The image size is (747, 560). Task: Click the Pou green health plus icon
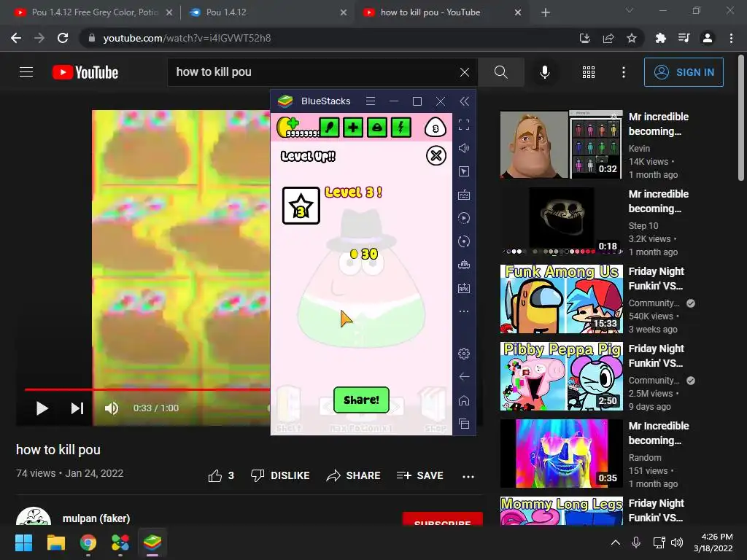[352, 127]
